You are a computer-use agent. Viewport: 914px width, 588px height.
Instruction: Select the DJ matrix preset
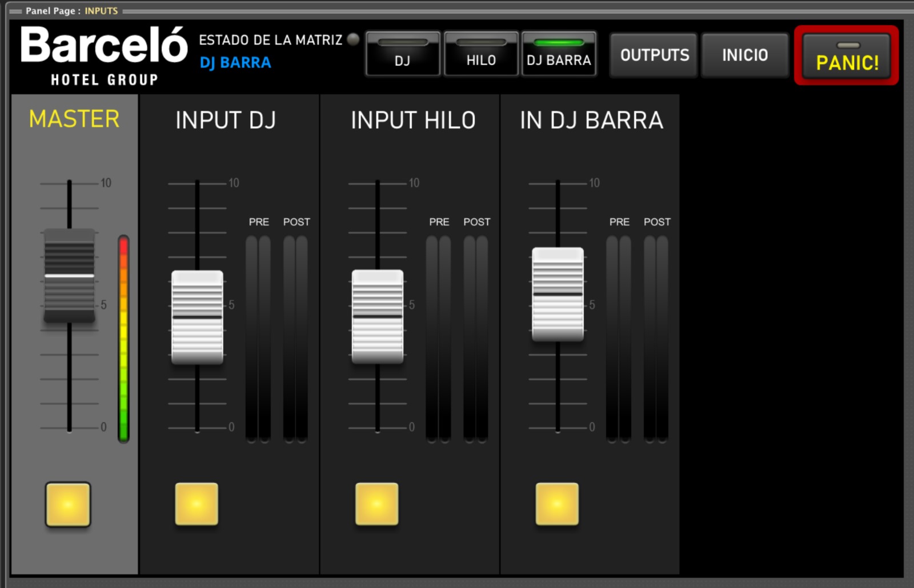click(402, 54)
